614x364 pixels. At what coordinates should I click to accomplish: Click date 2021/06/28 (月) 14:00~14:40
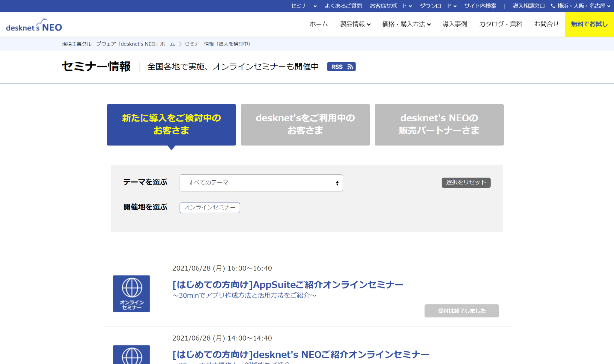222,338
